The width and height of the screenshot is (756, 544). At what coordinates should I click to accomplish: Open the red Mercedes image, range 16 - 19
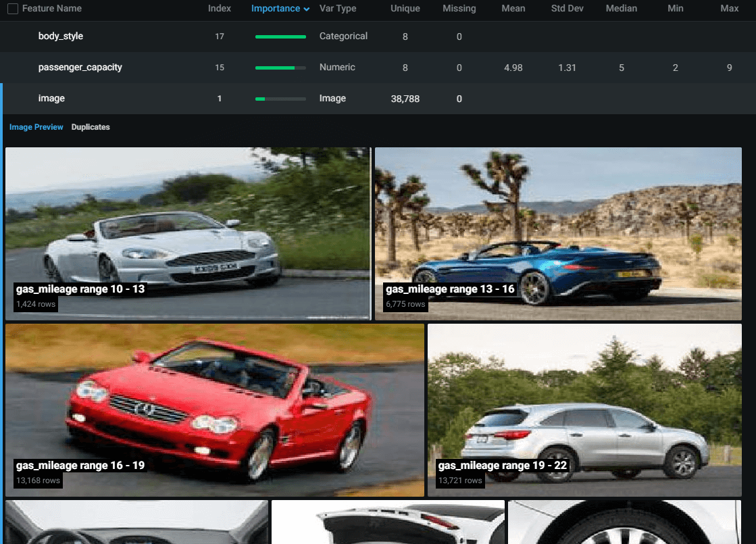(x=215, y=410)
